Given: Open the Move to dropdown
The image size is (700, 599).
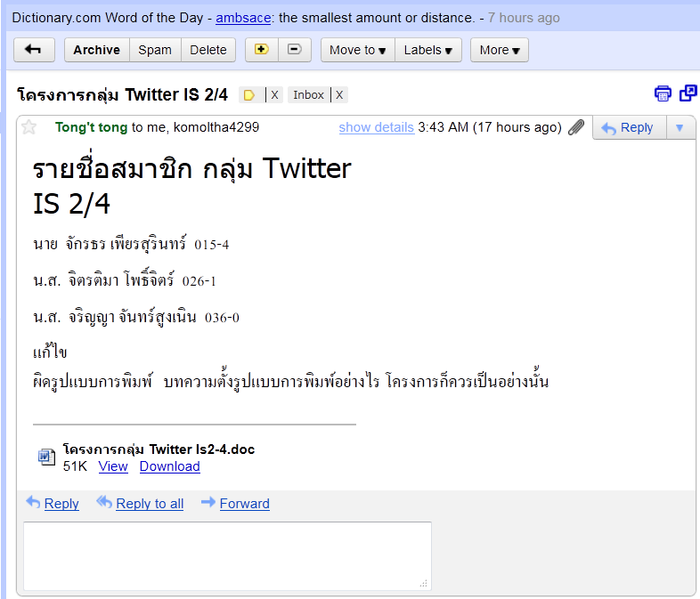Looking at the screenshot, I should coord(358,50).
